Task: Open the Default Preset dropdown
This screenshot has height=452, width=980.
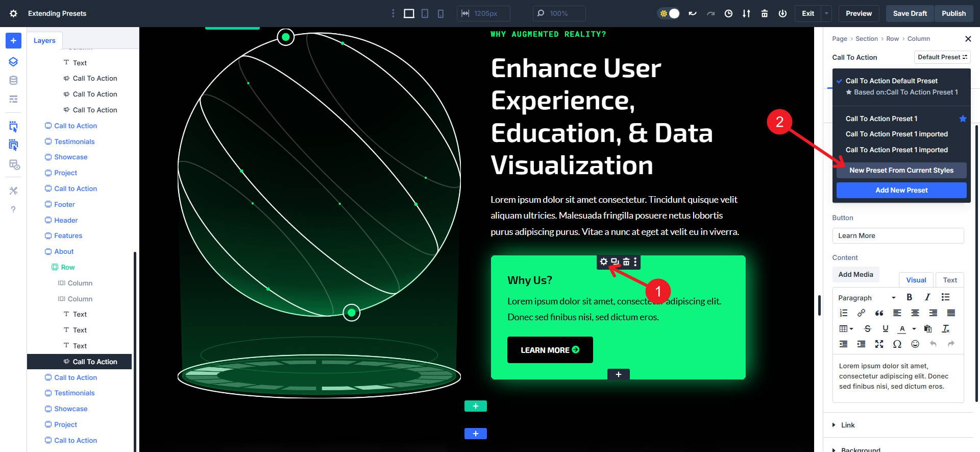Action: [x=942, y=57]
